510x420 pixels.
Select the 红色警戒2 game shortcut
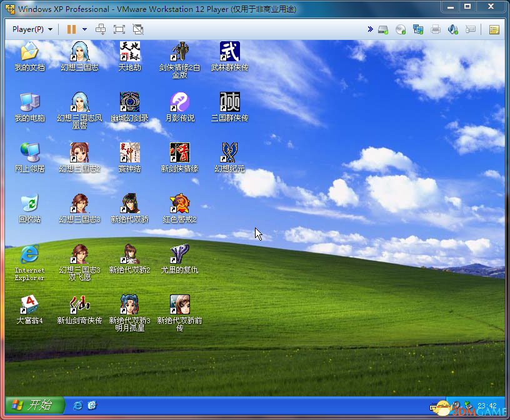180,208
